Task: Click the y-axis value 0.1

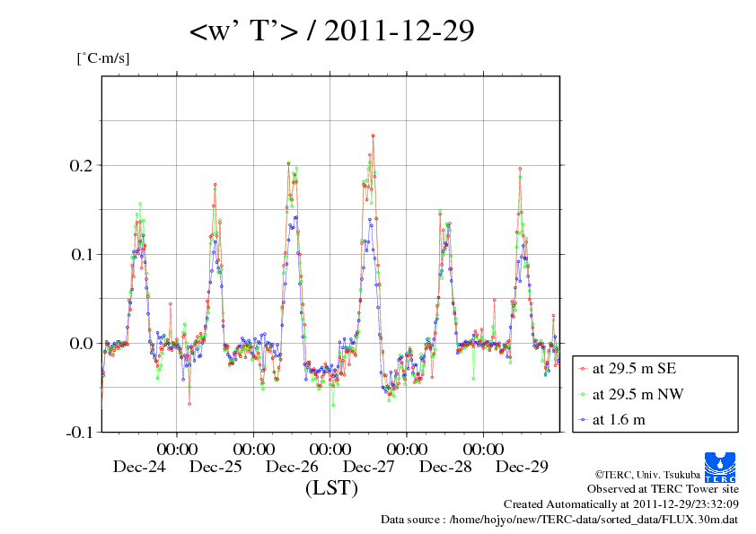Action: point(82,255)
